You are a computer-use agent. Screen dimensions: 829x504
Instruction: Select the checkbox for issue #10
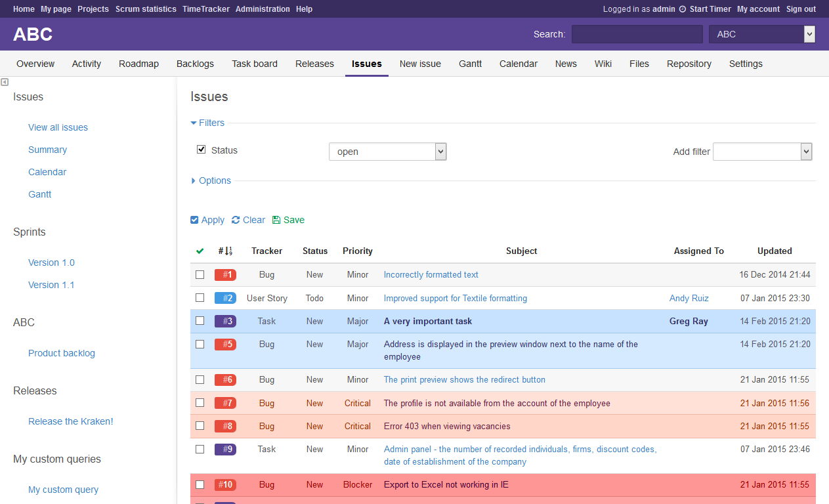tap(200, 484)
